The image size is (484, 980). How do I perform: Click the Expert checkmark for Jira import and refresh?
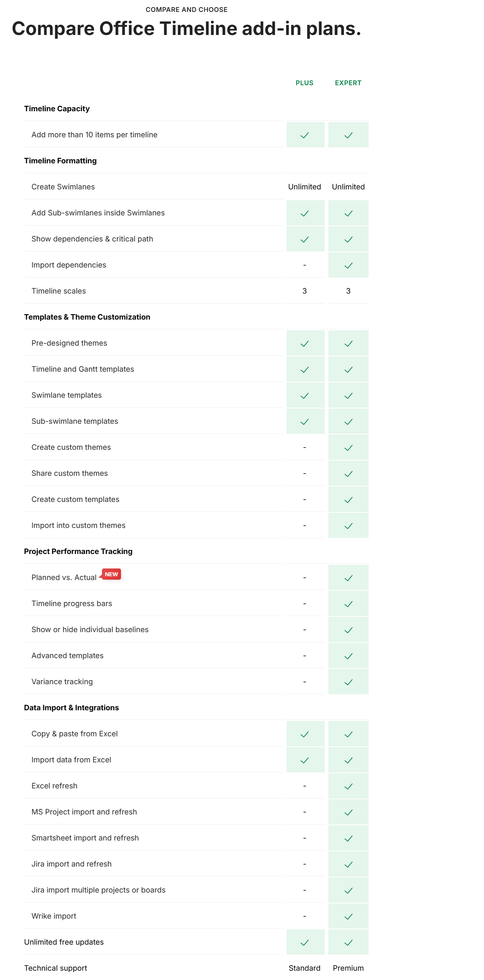(x=348, y=864)
